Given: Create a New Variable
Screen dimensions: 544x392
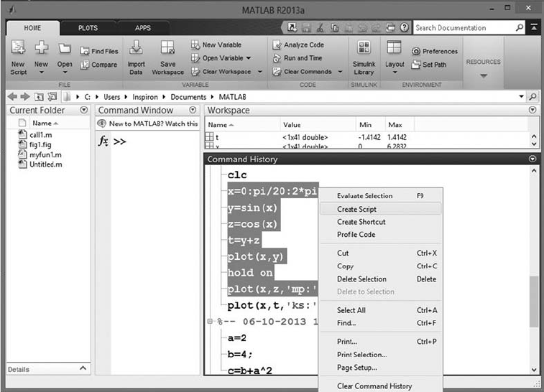Looking at the screenshot, I should coord(216,45).
